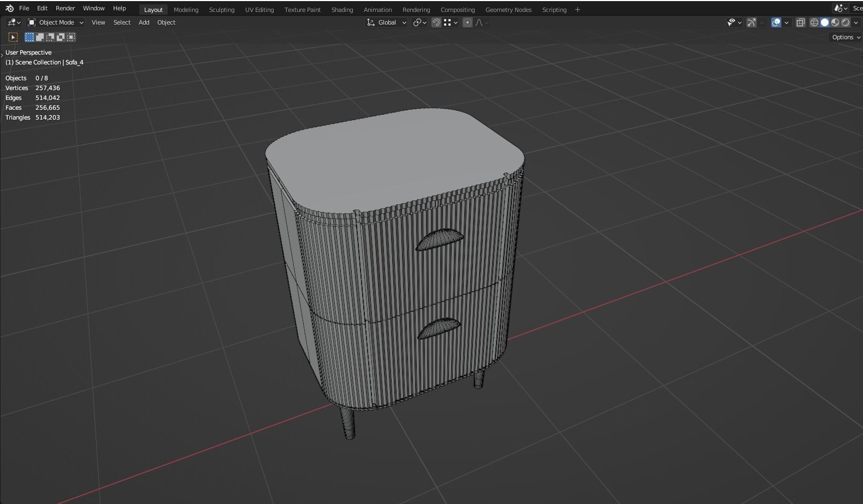
Task: Click the Scene Collection | Sofa_4 label
Action: tap(44, 62)
